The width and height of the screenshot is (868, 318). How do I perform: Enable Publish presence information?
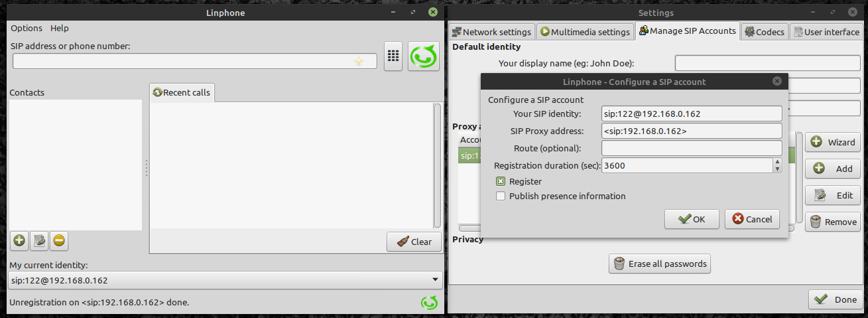[x=501, y=196]
